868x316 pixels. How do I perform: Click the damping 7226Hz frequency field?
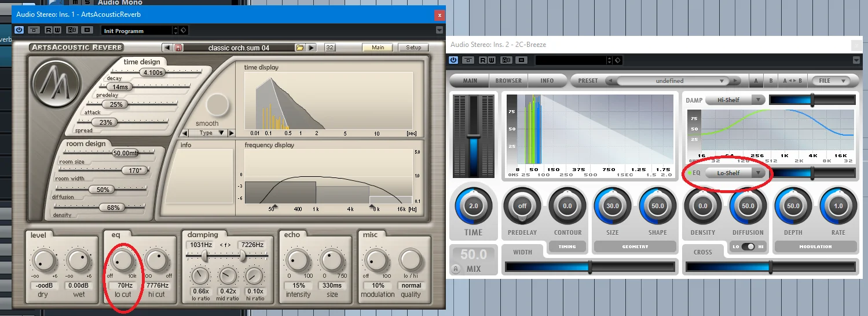click(x=252, y=245)
